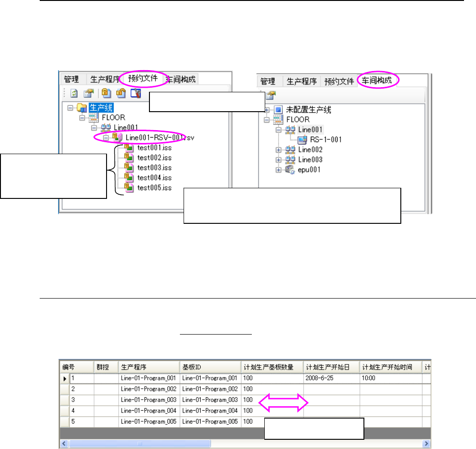
Task: Click Line-01-Program_004 in 生产程序 column
Action: 149,411
